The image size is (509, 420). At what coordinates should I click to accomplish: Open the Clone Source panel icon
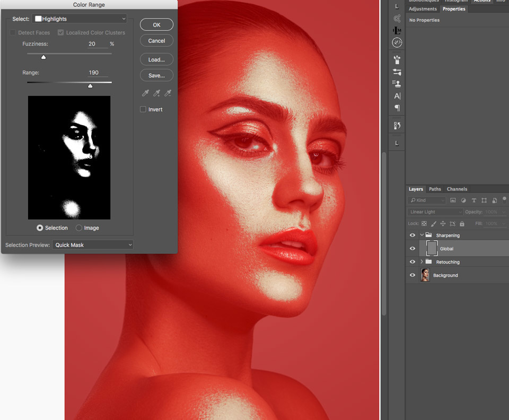click(397, 84)
